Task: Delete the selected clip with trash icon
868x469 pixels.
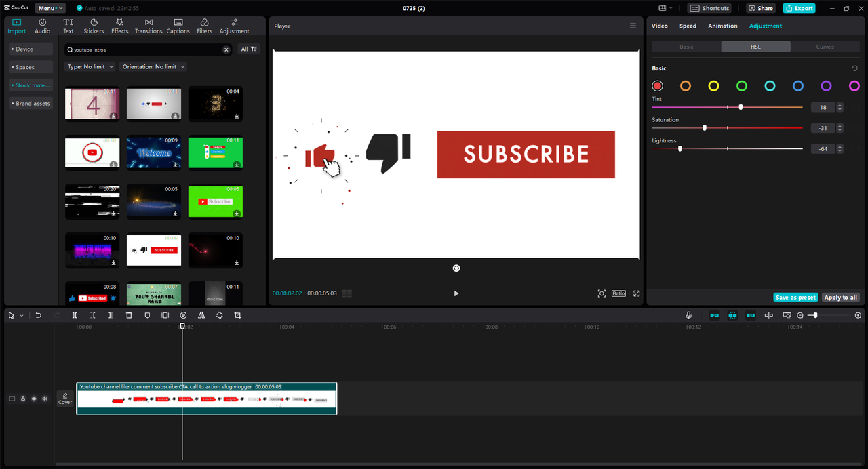Action: pos(129,315)
